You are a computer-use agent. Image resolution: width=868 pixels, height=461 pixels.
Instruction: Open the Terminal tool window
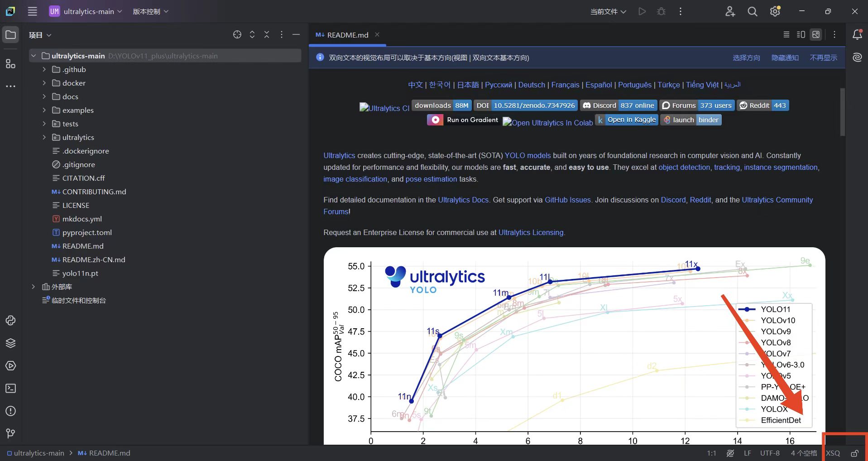point(10,389)
